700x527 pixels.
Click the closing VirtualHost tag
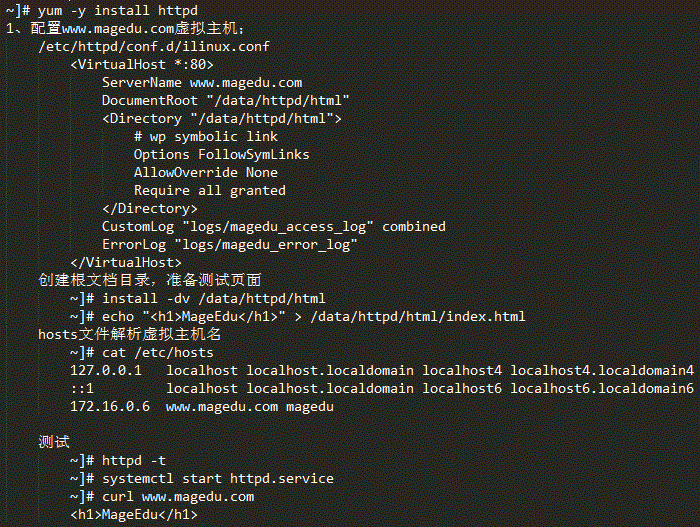pyautogui.click(x=126, y=263)
